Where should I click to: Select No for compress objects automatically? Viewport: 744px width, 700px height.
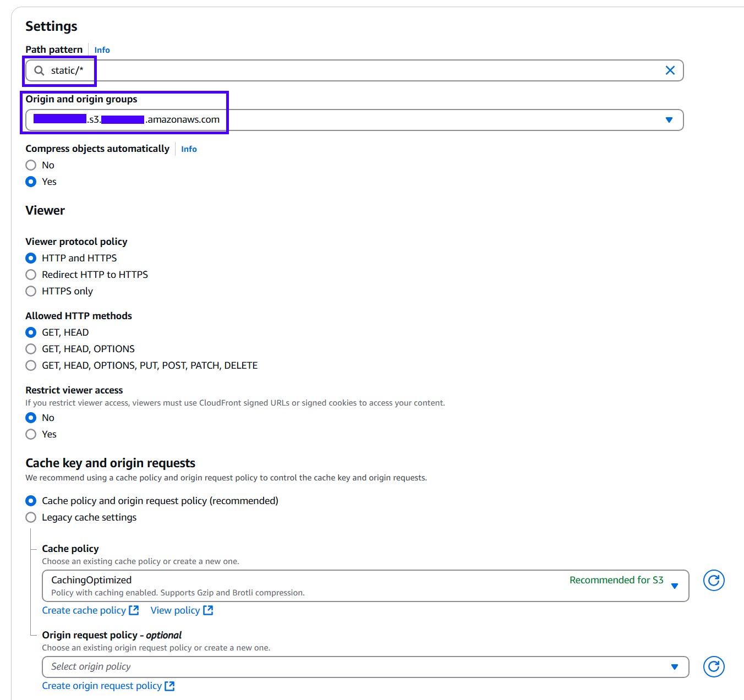(31, 165)
